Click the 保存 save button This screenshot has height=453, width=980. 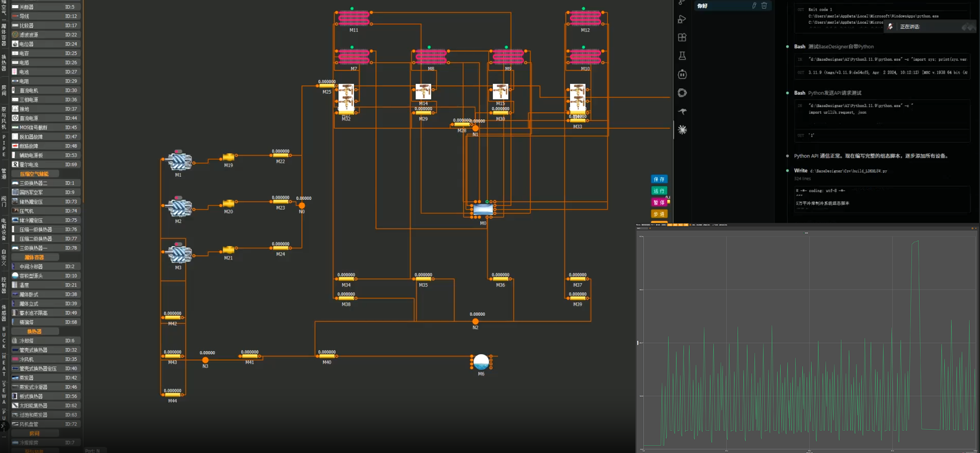point(659,179)
